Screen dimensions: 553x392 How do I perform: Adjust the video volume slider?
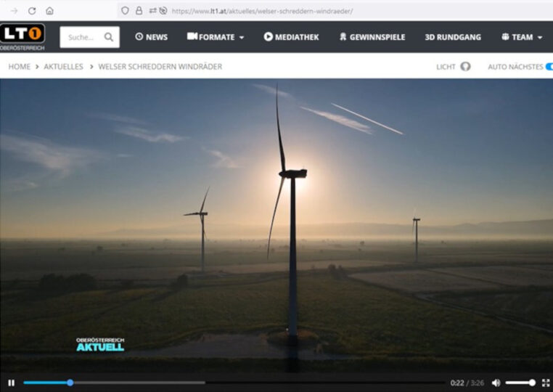tap(520, 383)
